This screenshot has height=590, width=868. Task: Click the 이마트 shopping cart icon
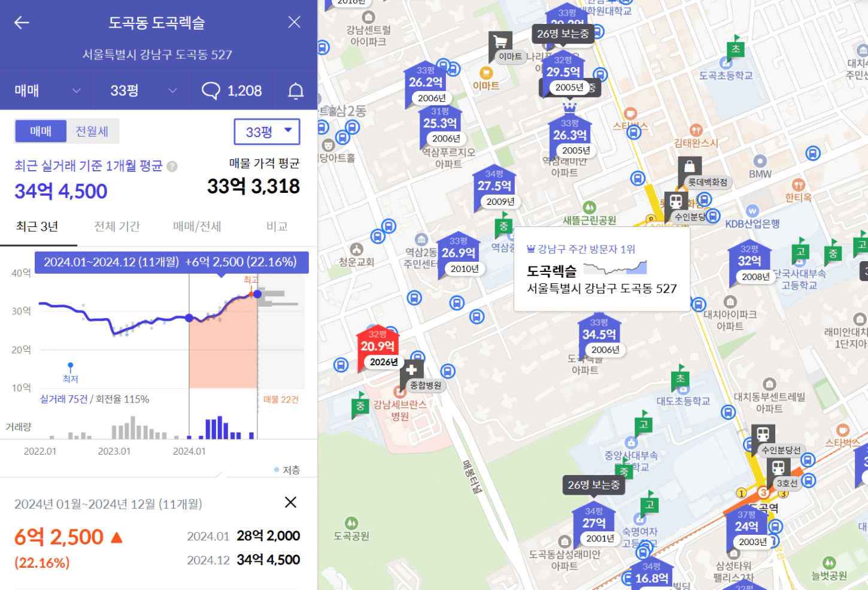coord(500,42)
